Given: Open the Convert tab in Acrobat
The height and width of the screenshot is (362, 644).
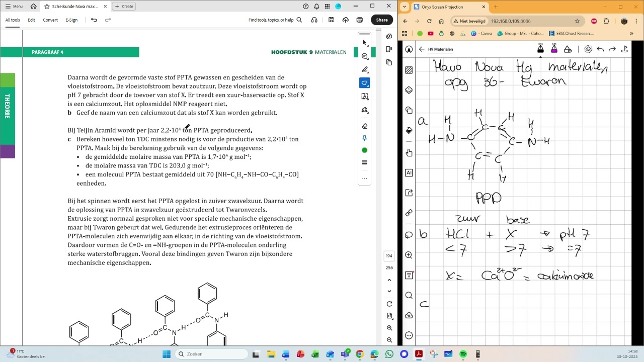Looking at the screenshot, I should tap(50, 20).
